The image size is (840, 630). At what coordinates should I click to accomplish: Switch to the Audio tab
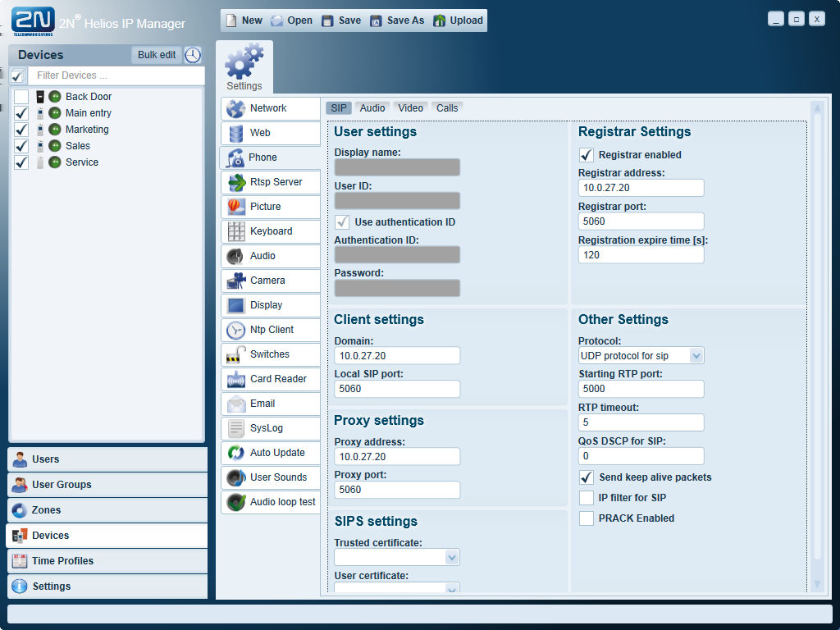click(372, 108)
